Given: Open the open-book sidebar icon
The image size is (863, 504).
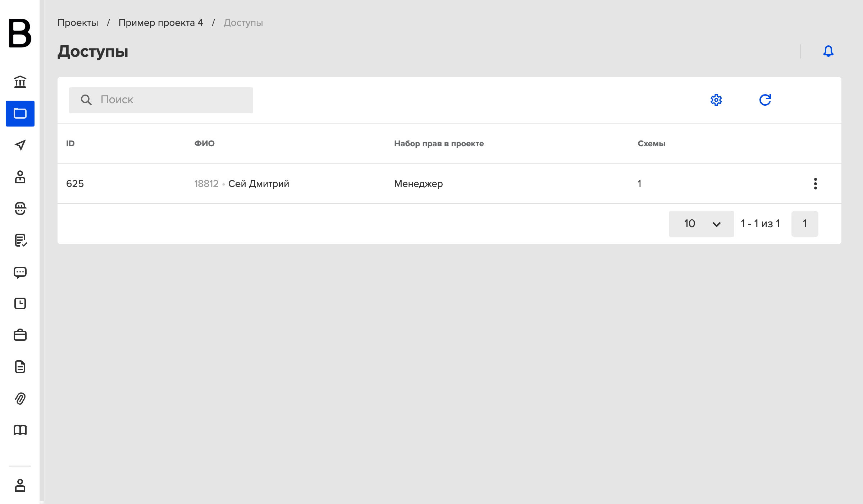Looking at the screenshot, I should [20, 430].
